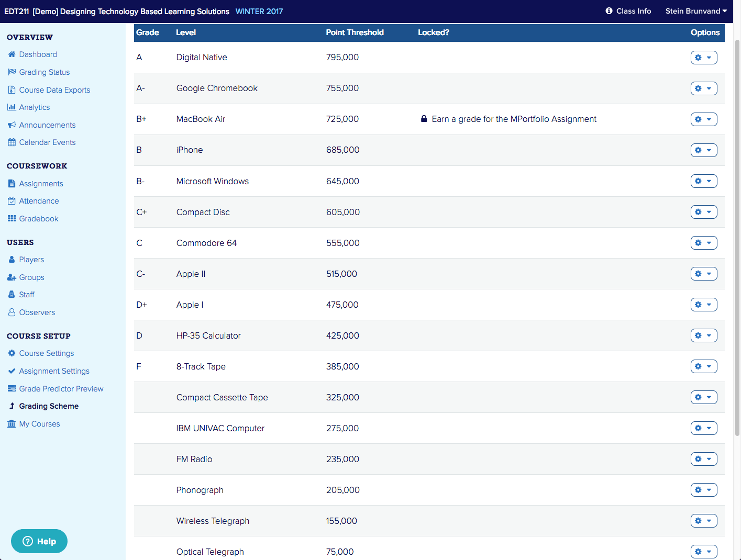Image resolution: width=741 pixels, height=560 pixels.
Task: Open options gear dropdown for Compact Cassette Tape
Action: click(704, 397)
